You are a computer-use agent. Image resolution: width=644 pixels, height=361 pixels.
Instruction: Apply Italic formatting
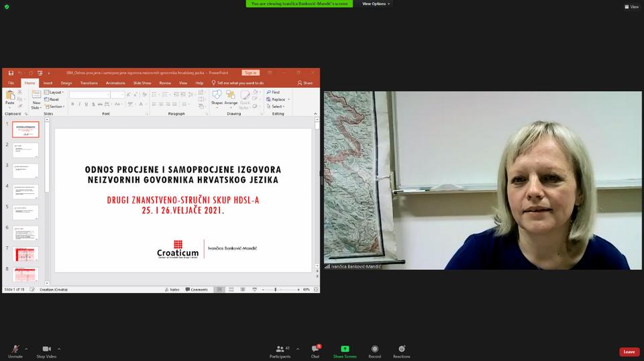(x=79, y=104)
